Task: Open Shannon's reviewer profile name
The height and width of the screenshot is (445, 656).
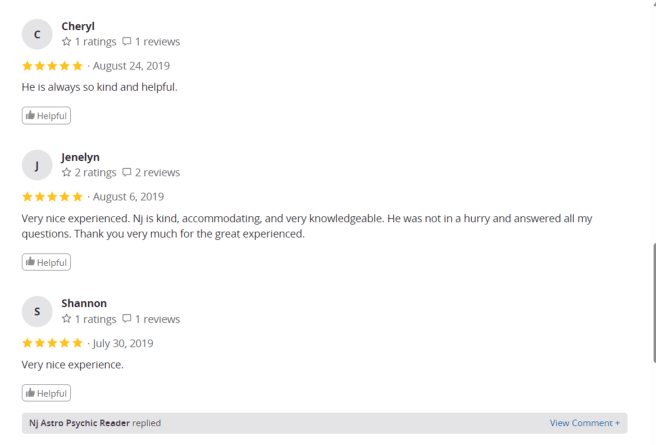Action: (84, 303)
